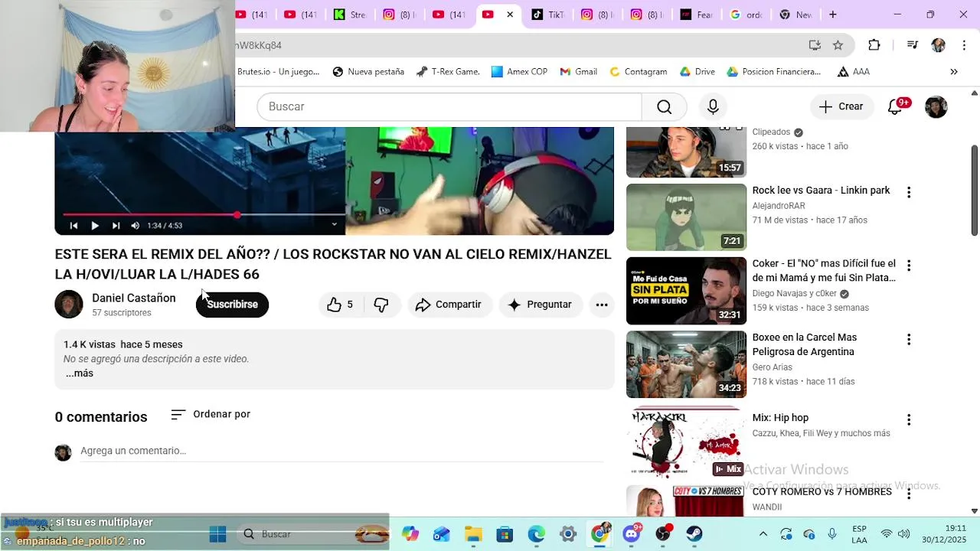The image size is (980, 551).
Task: Open options for Boxee en la Carcel video
Action: (909, 339)
